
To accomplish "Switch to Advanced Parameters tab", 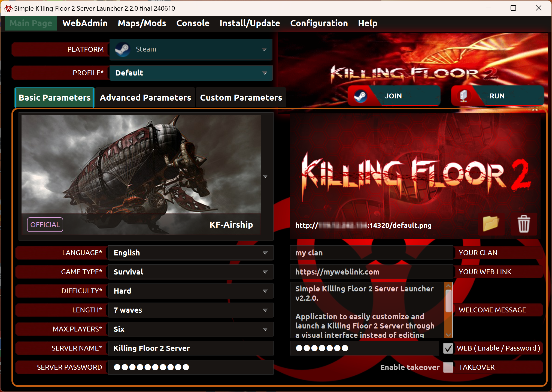I will (x=145, y=98).
